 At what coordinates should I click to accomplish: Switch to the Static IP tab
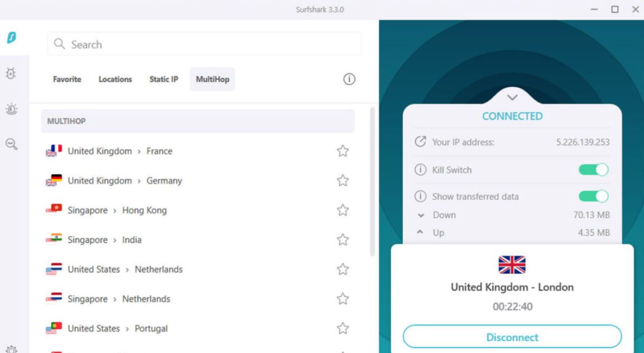pos(164,79)
